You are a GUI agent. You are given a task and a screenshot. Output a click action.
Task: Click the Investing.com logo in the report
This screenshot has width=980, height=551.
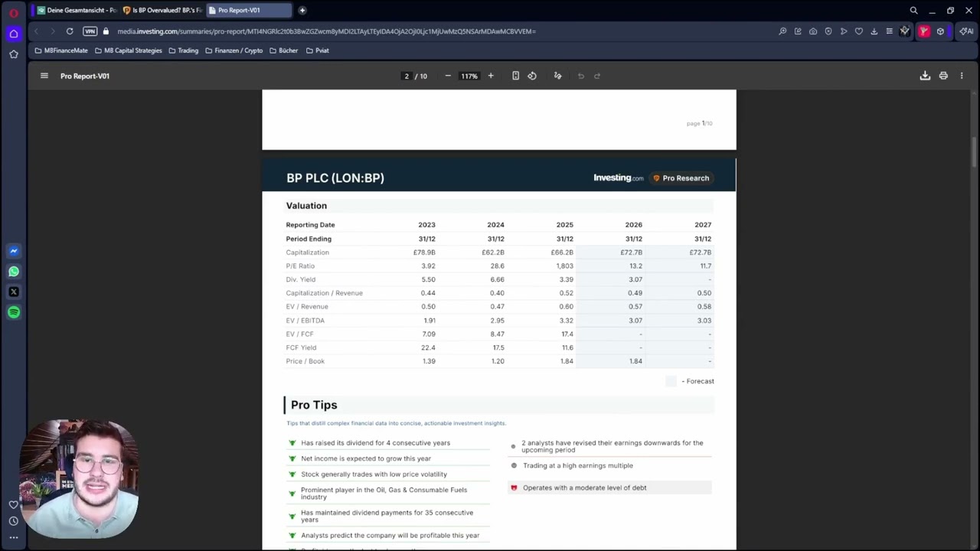pyautogui.click(x=619, y=178)
